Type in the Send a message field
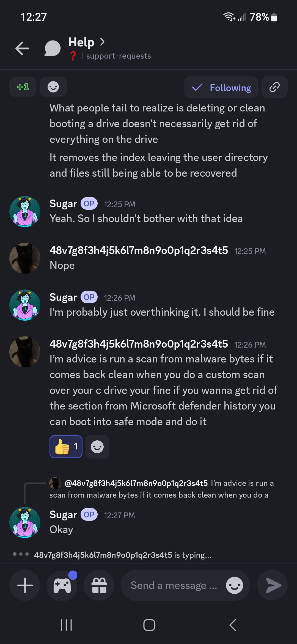The height and width of the screenshot is (644, 297). [x=174, y=585]
